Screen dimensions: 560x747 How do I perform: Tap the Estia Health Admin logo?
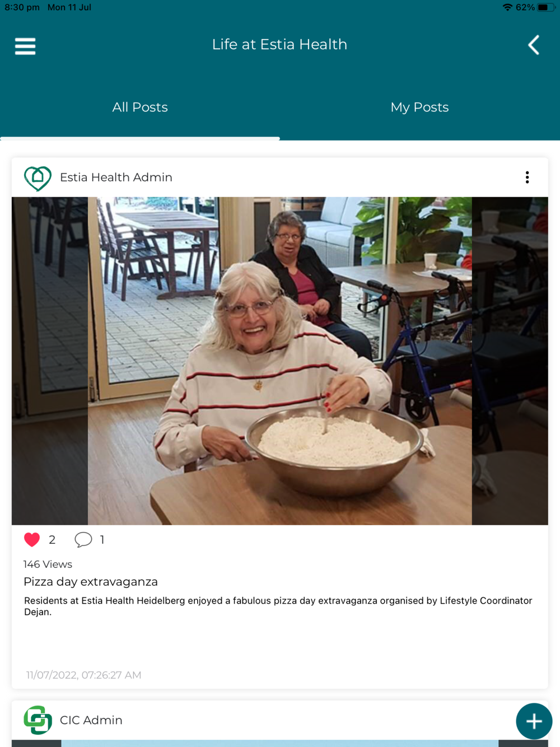38,178
